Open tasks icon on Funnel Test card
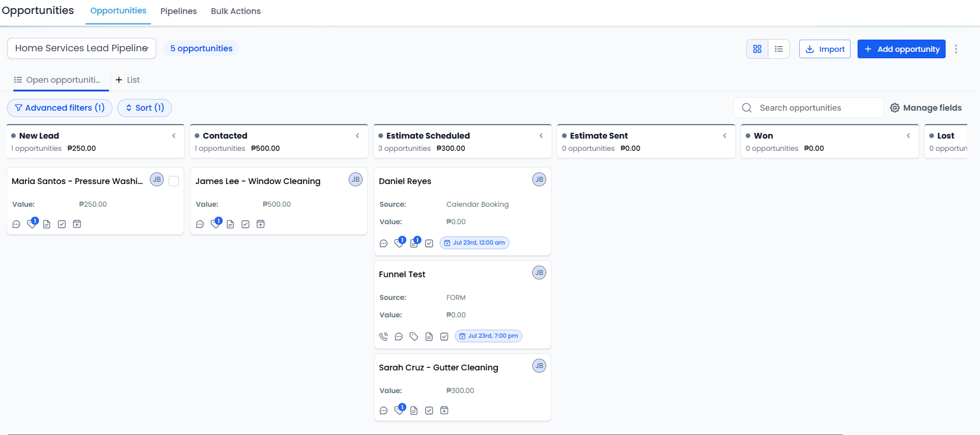This screenshot has width=980, height=435. [444, 337]
